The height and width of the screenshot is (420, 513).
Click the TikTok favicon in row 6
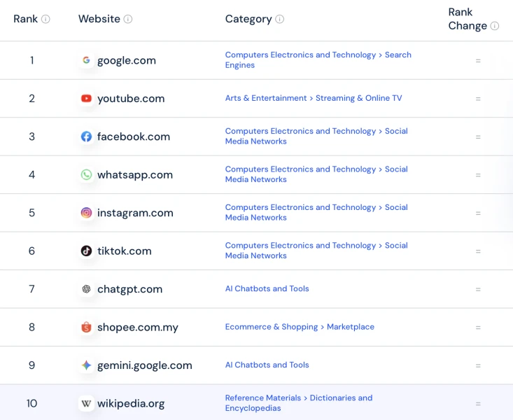click(x=86, y=251)
